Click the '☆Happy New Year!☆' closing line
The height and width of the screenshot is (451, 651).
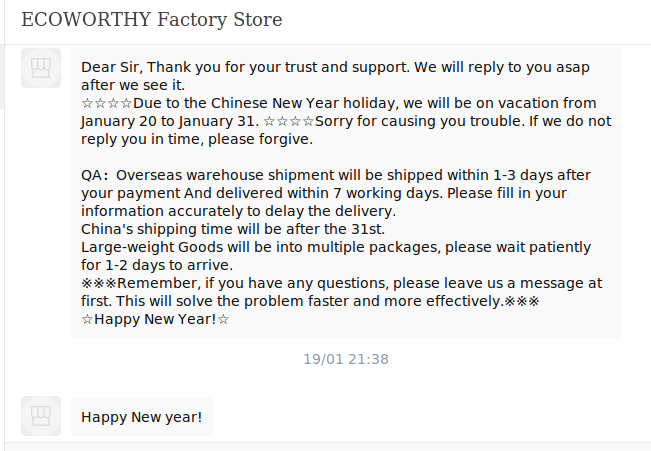[155, 319]
